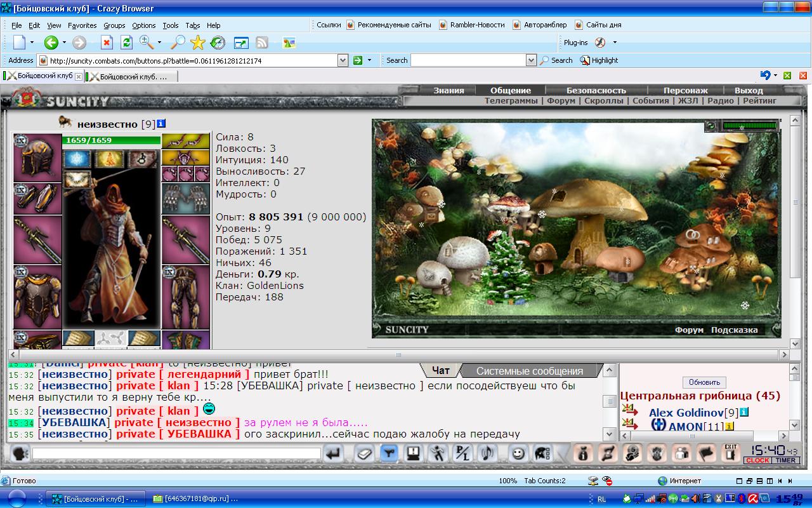Toggle full screen window icon

pos(241,43)
